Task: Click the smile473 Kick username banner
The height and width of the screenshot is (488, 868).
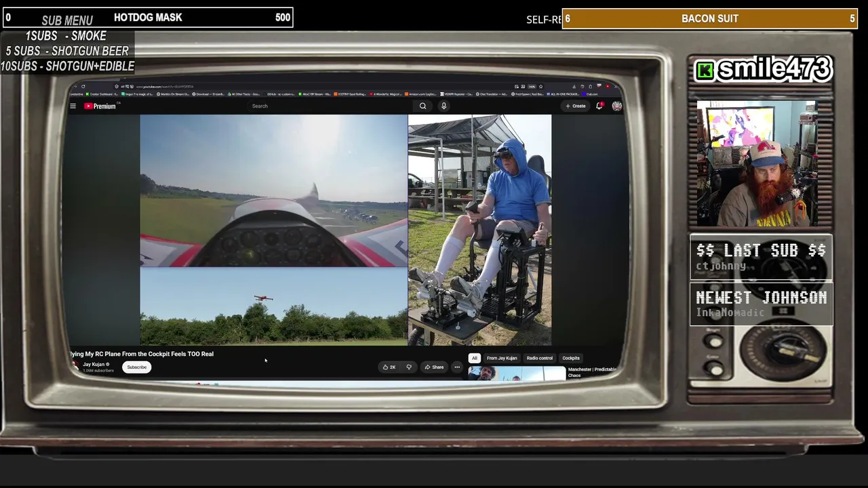Action: coord(763,69)
